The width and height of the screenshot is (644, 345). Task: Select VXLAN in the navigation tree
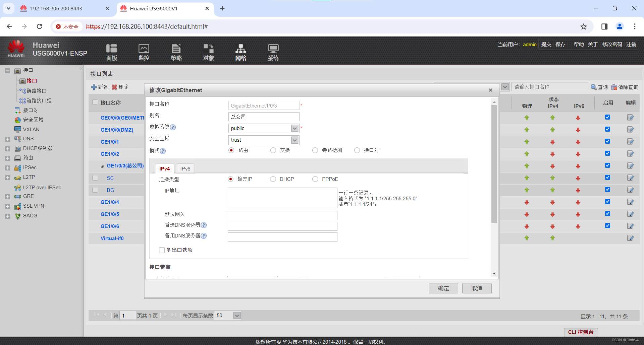coord(31,130)
